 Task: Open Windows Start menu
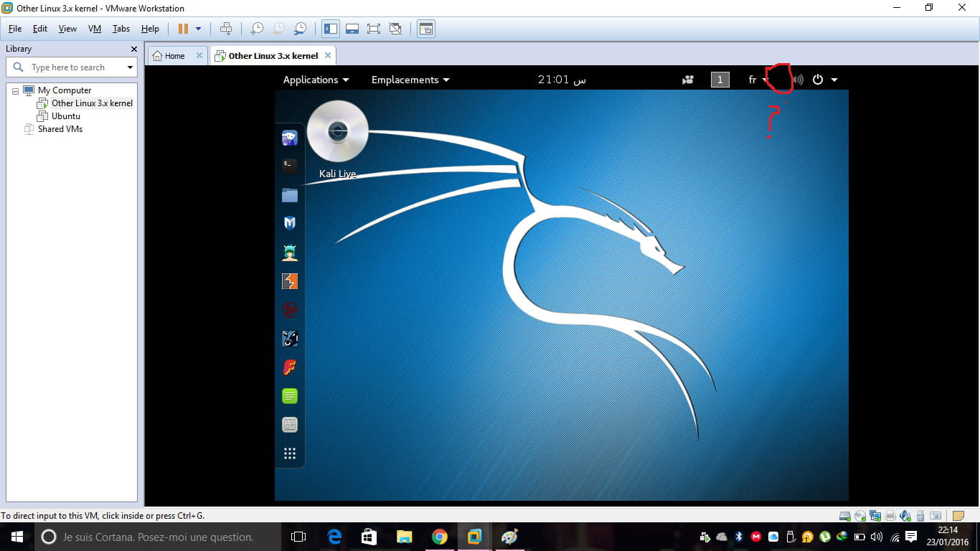(x=17, y=537)
